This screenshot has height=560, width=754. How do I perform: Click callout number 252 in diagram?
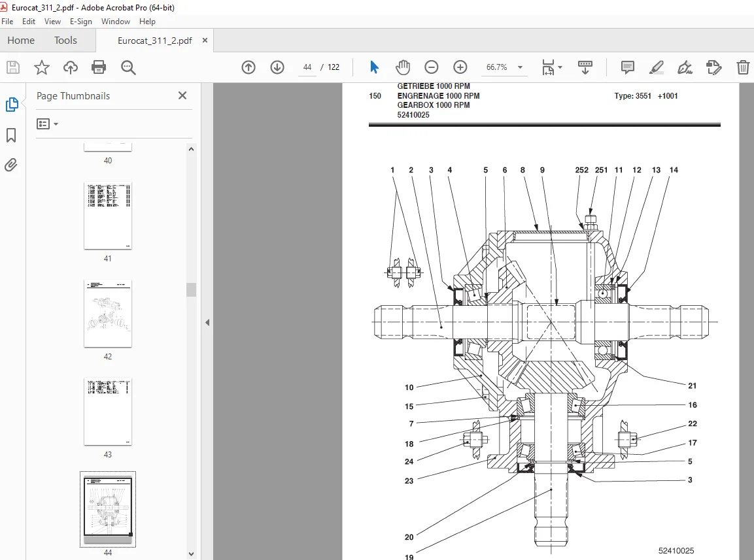[581, 170]
